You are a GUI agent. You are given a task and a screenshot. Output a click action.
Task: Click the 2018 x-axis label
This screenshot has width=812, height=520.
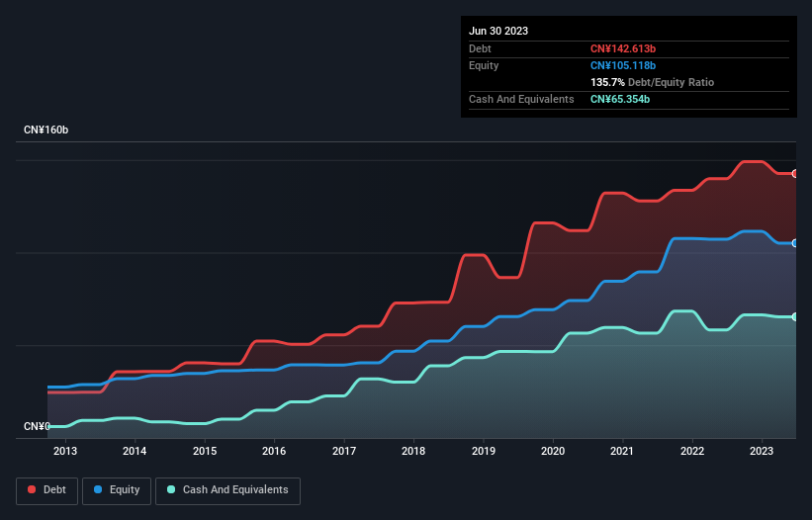coord(413,451)
